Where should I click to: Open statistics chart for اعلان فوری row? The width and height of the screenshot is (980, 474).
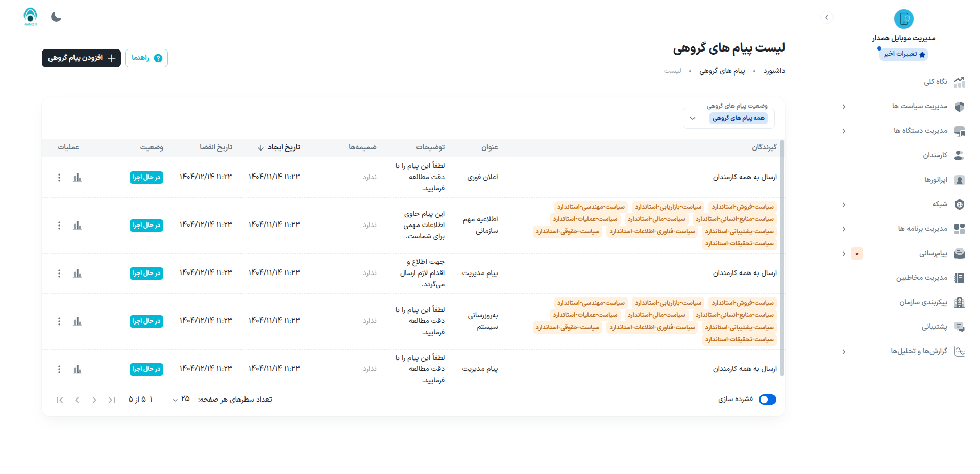tap(78, 178)
